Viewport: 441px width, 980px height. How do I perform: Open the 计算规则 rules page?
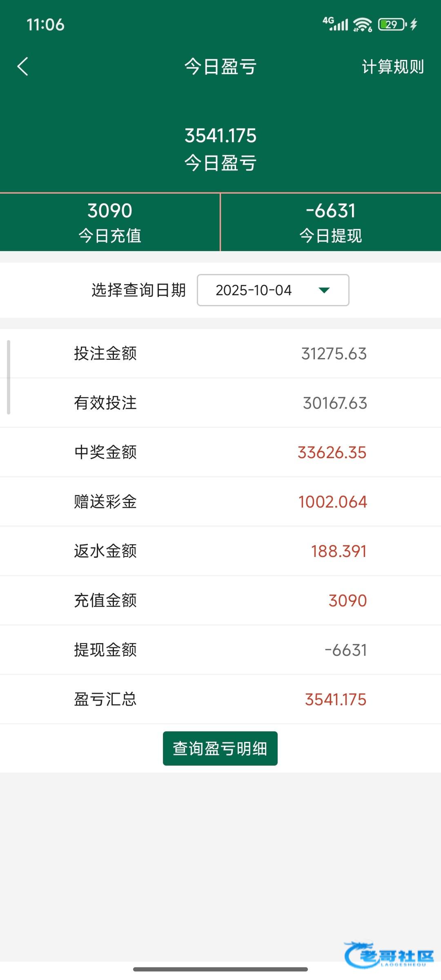click(x=392, y=67)
